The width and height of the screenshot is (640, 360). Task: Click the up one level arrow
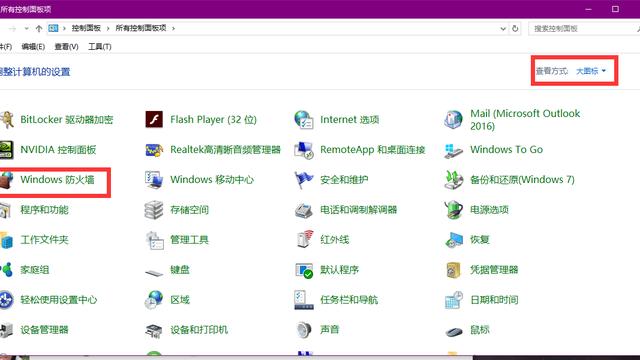click(39, 29)
